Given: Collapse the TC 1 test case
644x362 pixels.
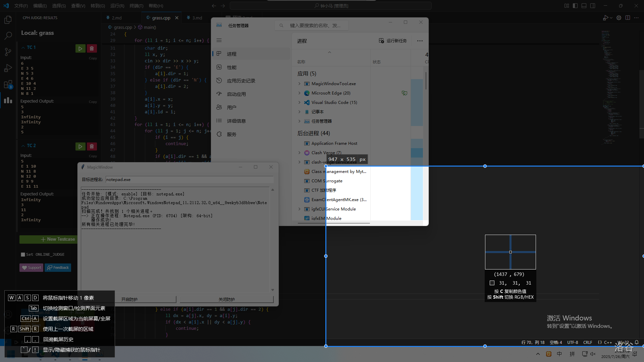Looking at the screenshot, I should (x=23, y=48).
